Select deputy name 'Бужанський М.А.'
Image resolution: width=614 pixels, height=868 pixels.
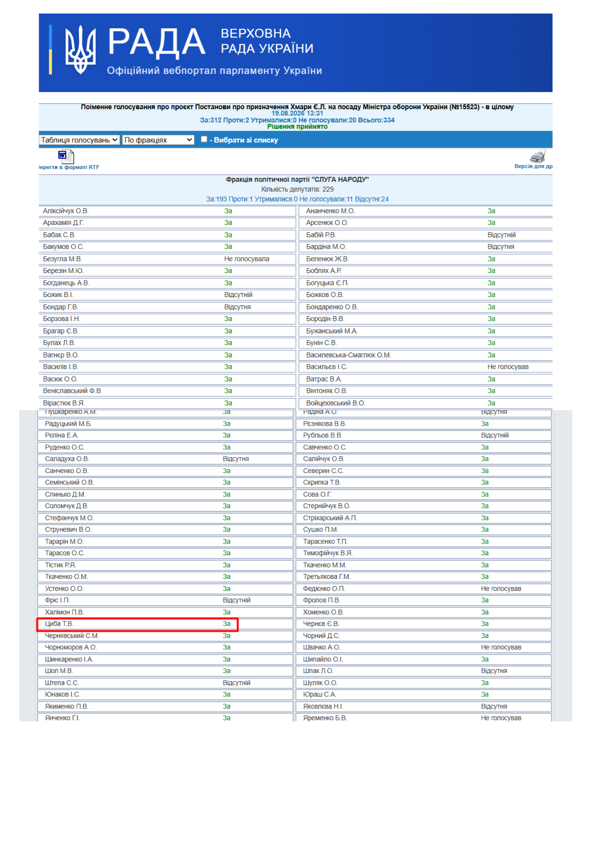tap(332, 331)
